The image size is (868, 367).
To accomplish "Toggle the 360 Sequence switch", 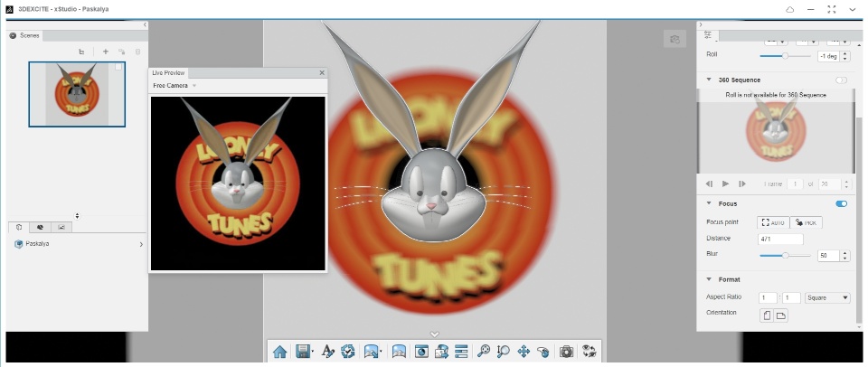I will point(841,80).
